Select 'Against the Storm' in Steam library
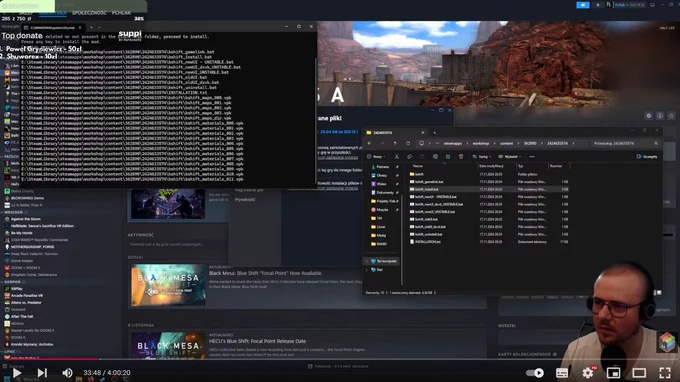680x382 pixels. point(26,219)
